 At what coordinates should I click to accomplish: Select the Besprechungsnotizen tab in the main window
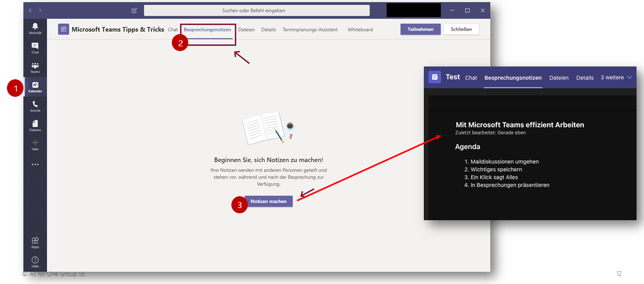pos(207,30)
